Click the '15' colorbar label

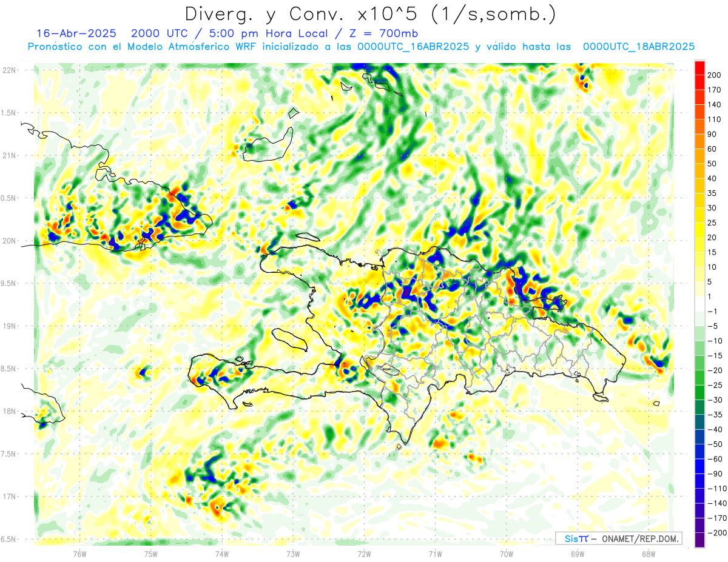713,253
